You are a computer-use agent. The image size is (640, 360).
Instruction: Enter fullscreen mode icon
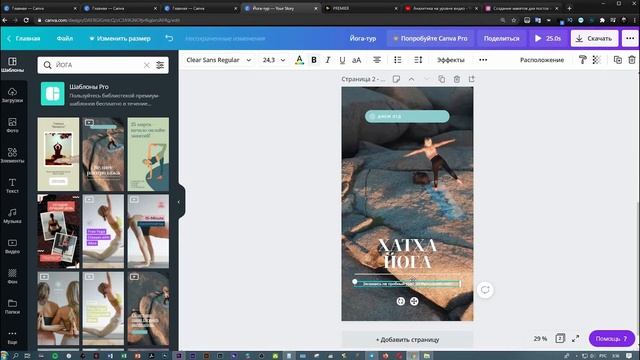[x=576, y=339]
